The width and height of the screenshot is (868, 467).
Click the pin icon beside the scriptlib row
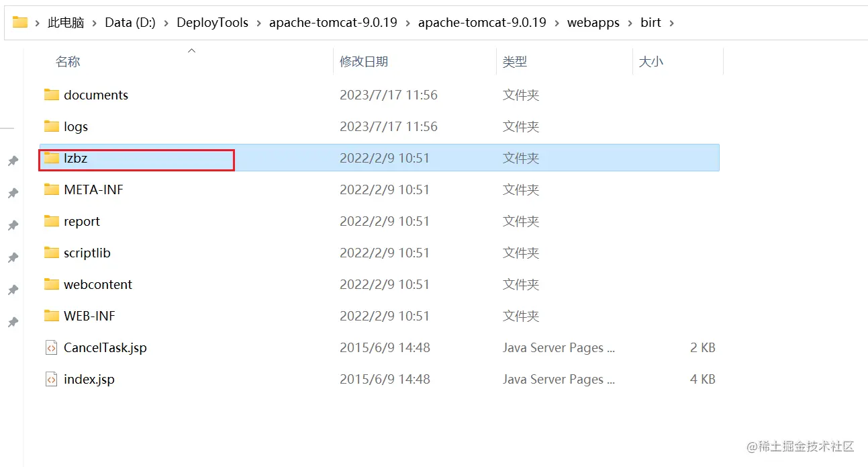(x=12, y=258)
